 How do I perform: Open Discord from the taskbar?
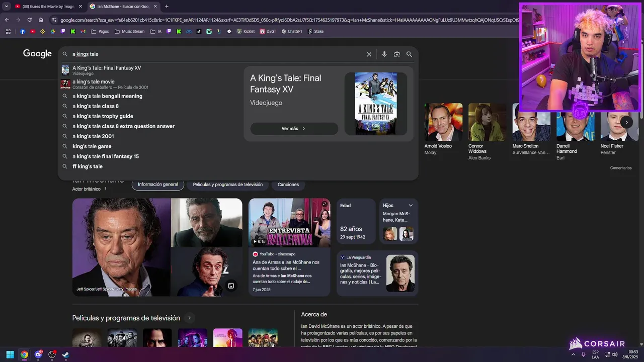(38, 354)
